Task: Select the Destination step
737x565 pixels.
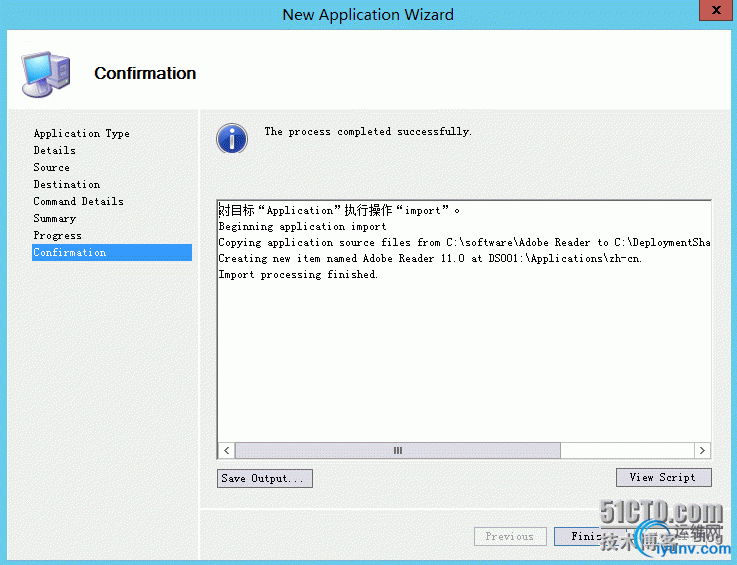Action: click(67, 184)
